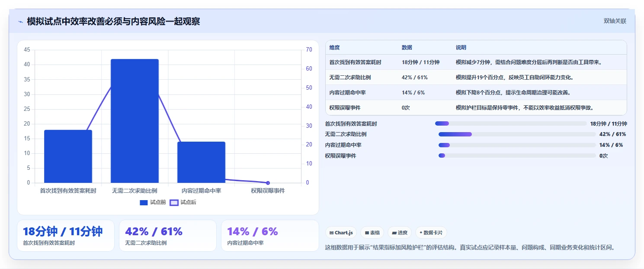This screenshot has height=269, width=644.
Task: Click the 数据 table column header
Action: pyautogui.click(x=407, y=48)
